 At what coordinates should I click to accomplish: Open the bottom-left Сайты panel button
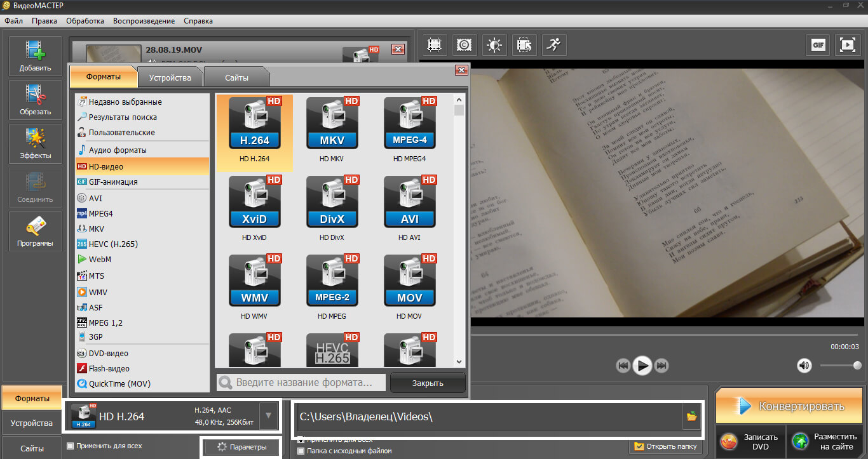pos(32,448)
